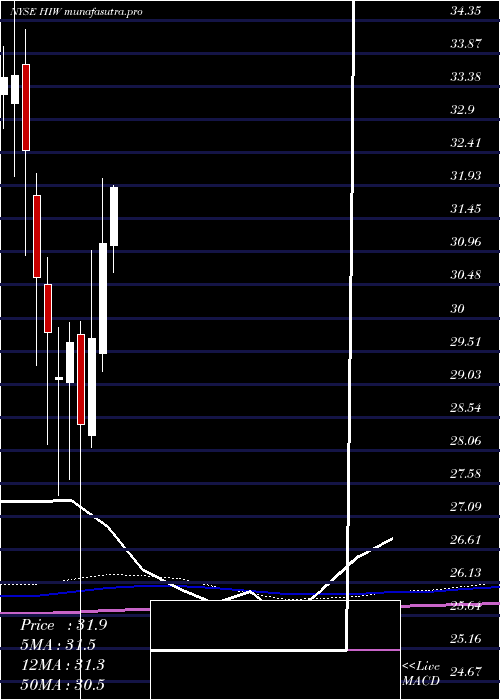Click the 28.06 price axis label
The image size is (500, 700).
[465, 441]
